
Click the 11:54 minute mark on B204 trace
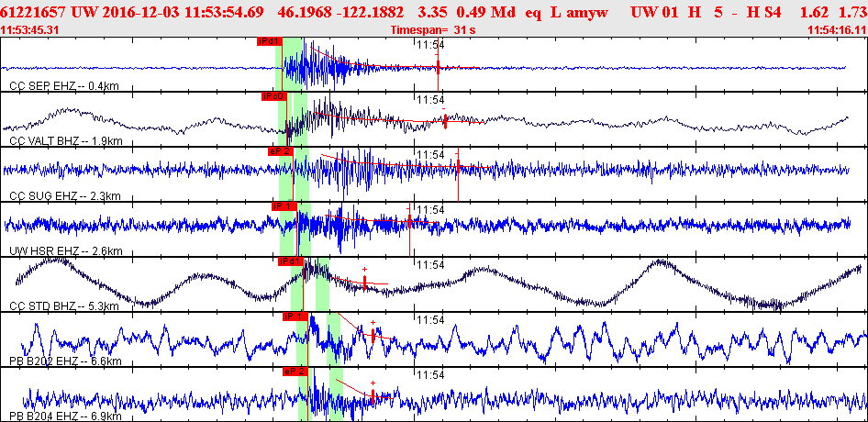430,375
